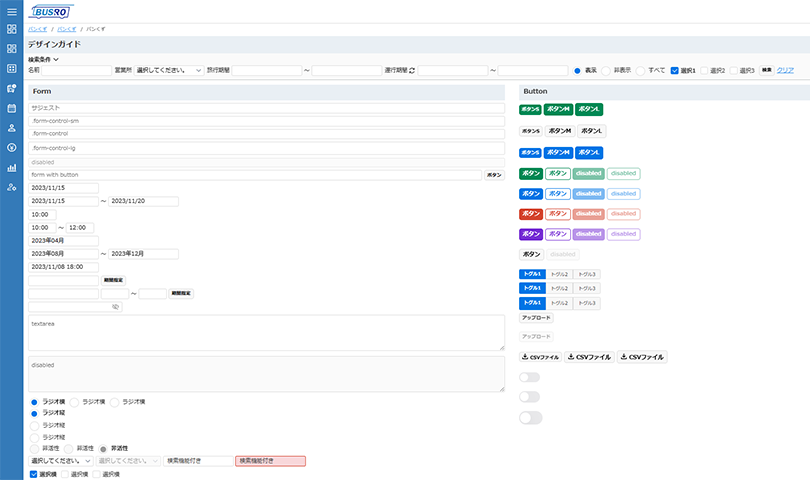Screen dimensions: 810x480
Task: Check the 選択2 checkbox in search conditions
Action: 705,71
